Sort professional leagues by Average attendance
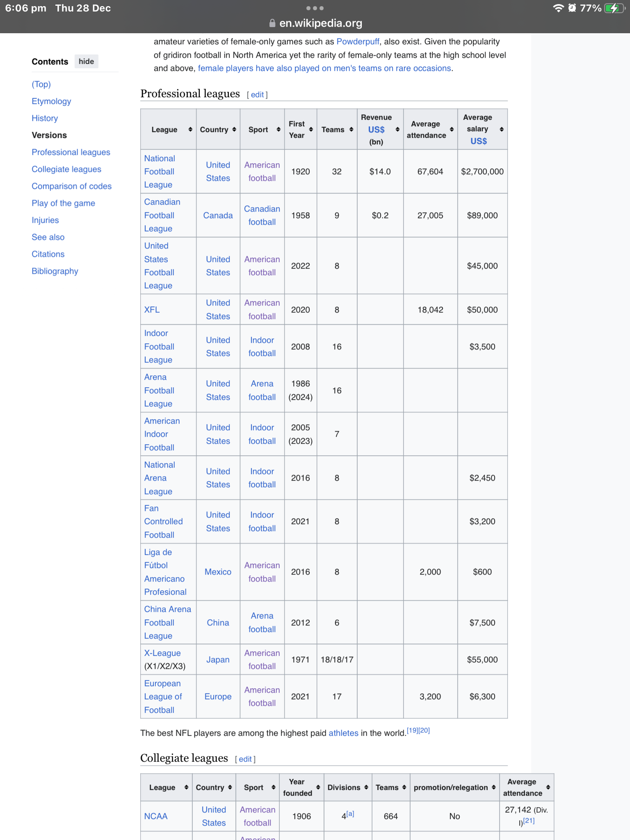 pyautogui.click(x=452, y=130)
